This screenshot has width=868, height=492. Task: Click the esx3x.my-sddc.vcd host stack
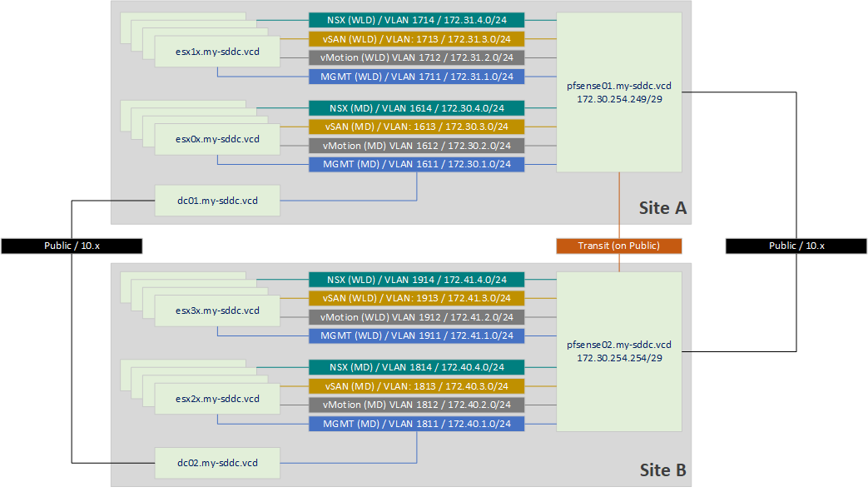coord(216,310)
